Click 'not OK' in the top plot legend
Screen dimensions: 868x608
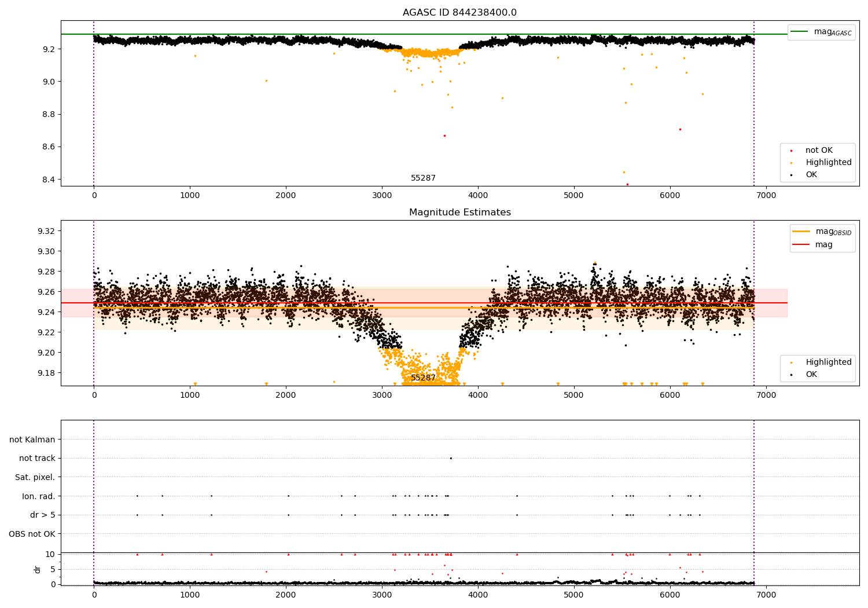[819, 151]
